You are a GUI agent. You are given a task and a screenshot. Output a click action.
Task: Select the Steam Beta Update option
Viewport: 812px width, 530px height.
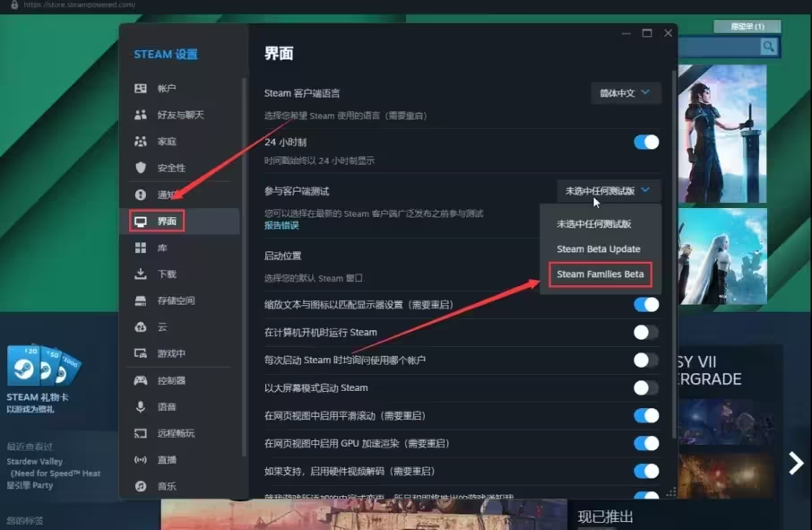(x=600, y=249)
